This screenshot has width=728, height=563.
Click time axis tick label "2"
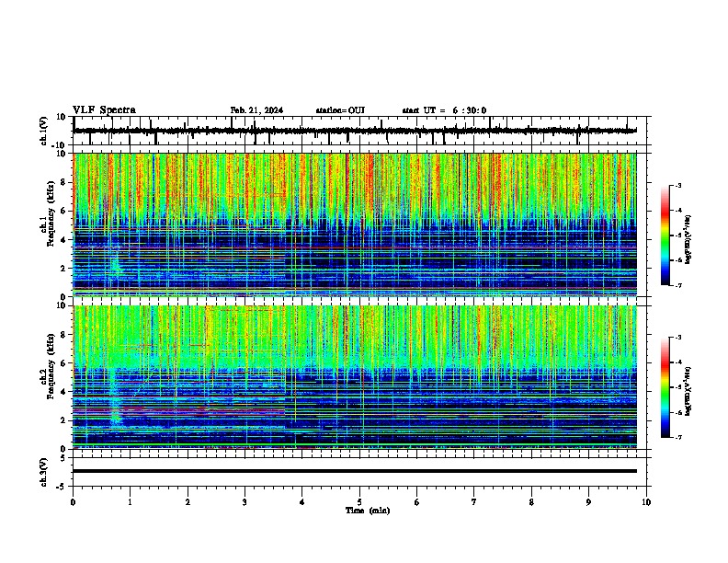pos(188,501)
